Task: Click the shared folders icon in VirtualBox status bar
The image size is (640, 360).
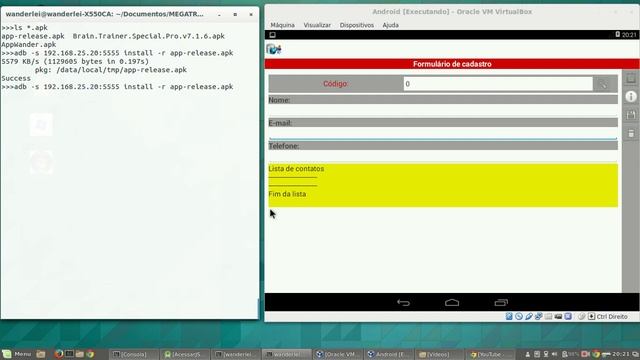Action: (548, 316)
